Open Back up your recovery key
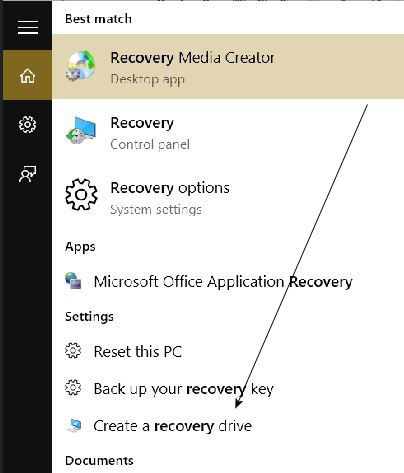404x473 pixels. [x=228, y=389]
